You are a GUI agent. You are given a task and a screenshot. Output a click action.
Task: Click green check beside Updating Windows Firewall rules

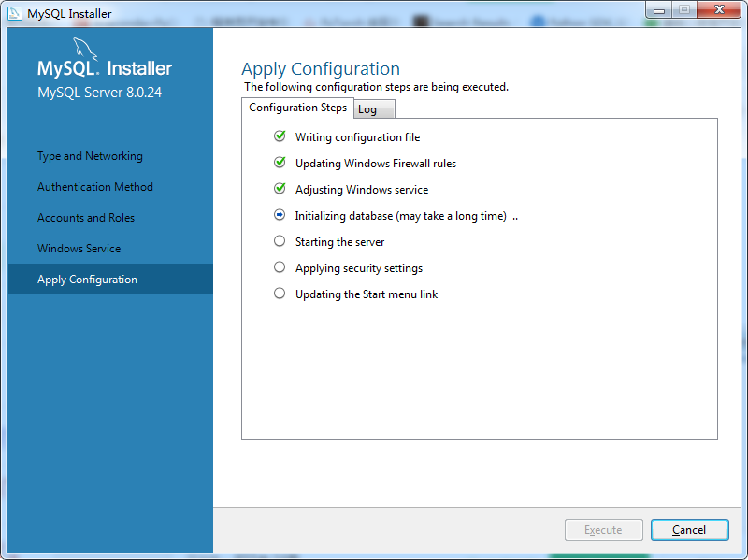pos(280,163)
